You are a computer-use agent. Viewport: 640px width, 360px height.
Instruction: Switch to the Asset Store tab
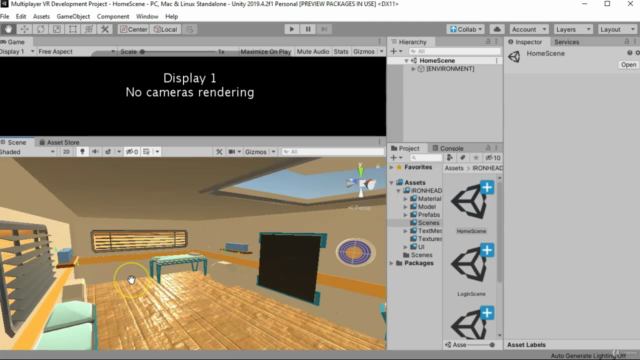(59, 142)
